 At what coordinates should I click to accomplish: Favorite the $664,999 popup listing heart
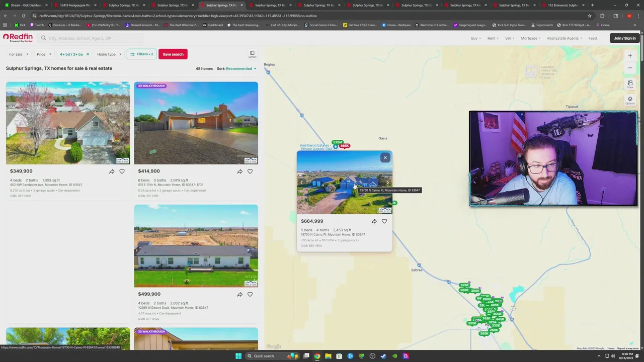coord(384,221)
